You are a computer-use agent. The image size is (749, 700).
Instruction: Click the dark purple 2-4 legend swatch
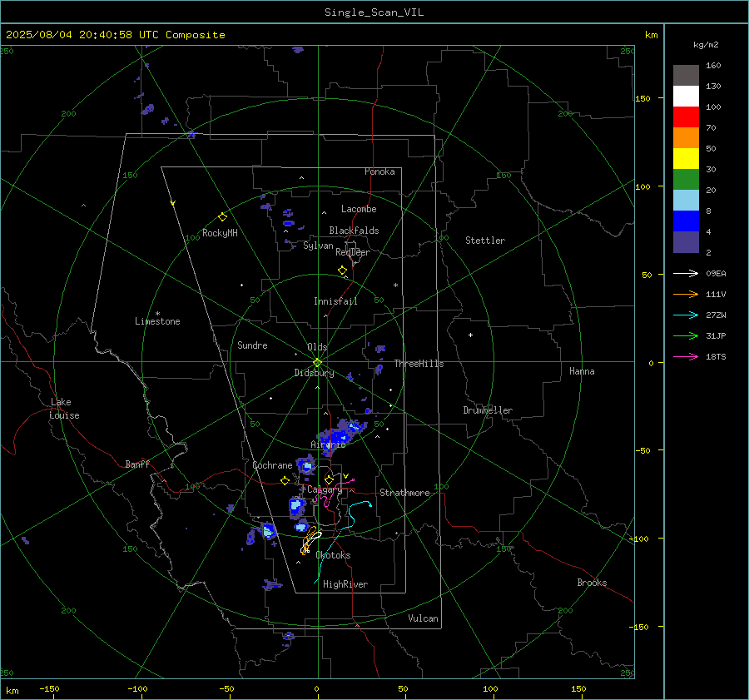click(686, 241)
